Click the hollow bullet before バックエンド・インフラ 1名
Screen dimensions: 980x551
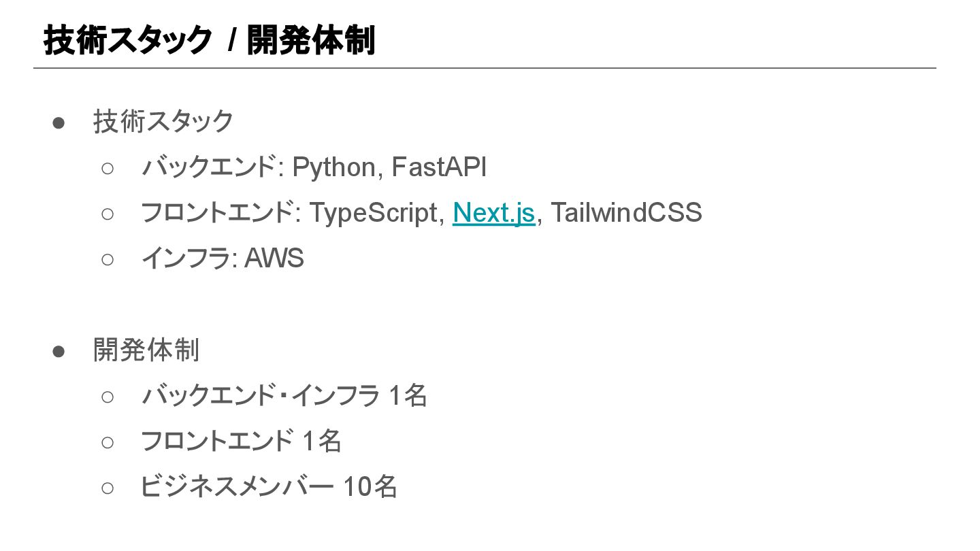(108, 397)
